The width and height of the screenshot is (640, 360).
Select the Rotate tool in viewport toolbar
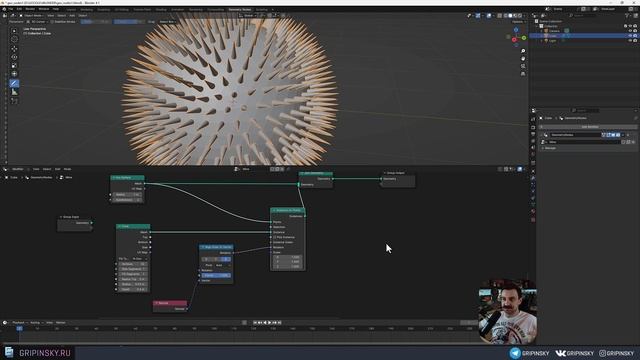[x=14, y=57]
